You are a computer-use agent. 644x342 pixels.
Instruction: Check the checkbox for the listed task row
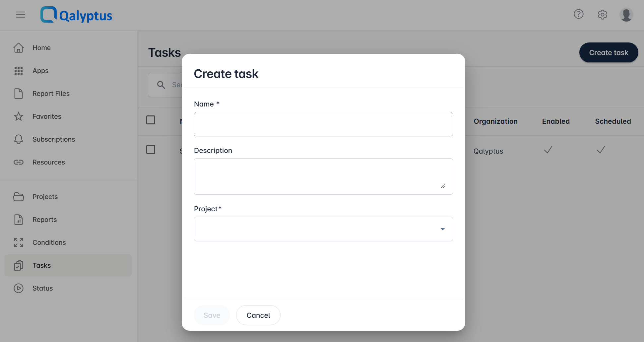click(x=151, y=149)
